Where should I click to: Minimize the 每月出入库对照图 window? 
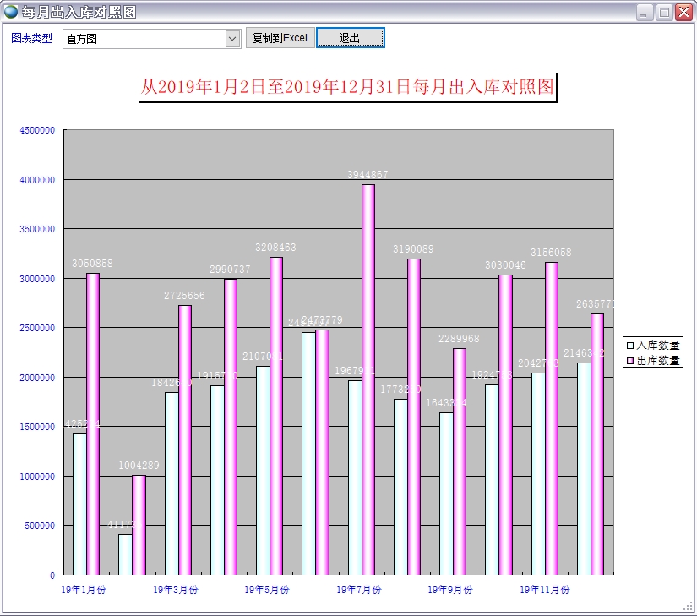pos(645,13)
